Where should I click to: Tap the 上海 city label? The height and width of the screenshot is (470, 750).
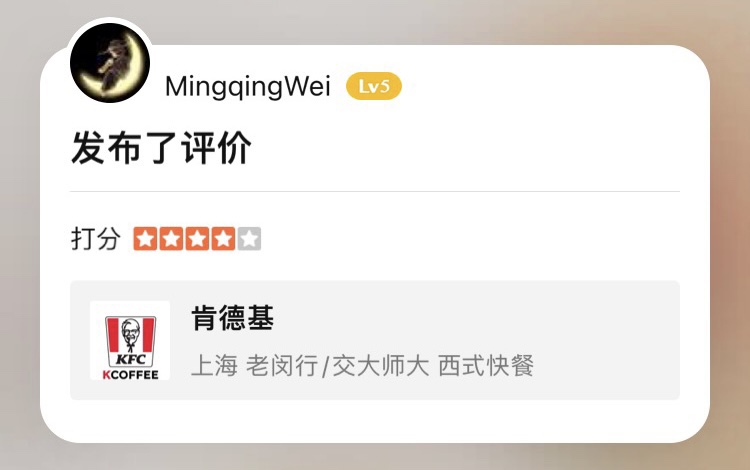214,366
